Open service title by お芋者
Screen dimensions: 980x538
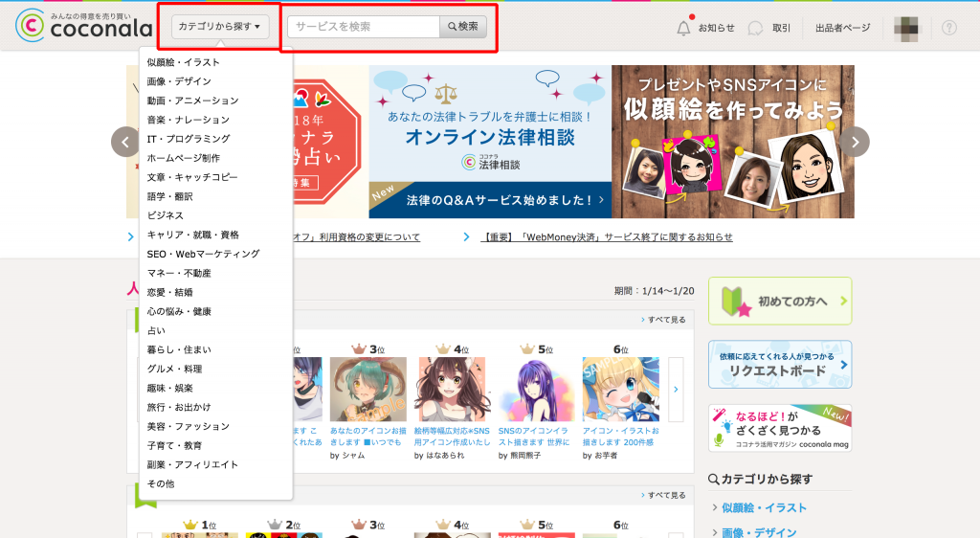[x=620, y=437]
